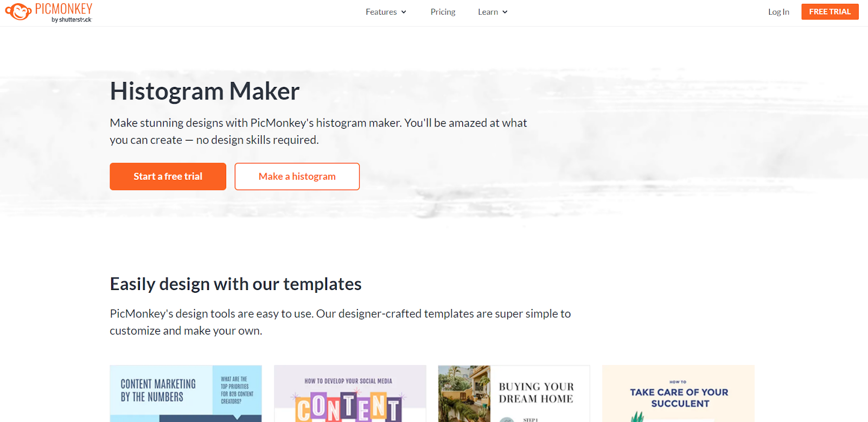Viewport: 868px width, 422px height.
Task: Click the Easily design with our templates heading
Action: [235, 284]
